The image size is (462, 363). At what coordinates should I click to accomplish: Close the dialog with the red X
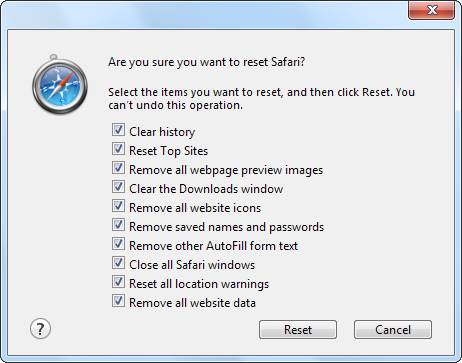[x=431, y=10]
